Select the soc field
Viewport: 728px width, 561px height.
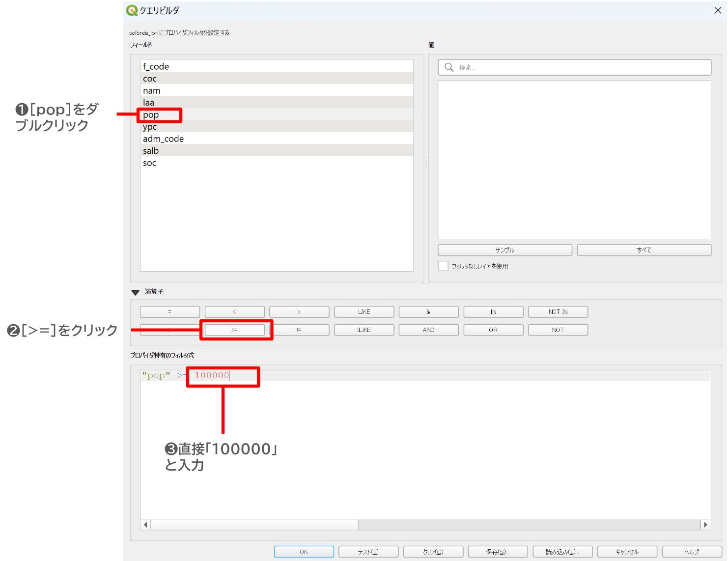click(277, 163)
